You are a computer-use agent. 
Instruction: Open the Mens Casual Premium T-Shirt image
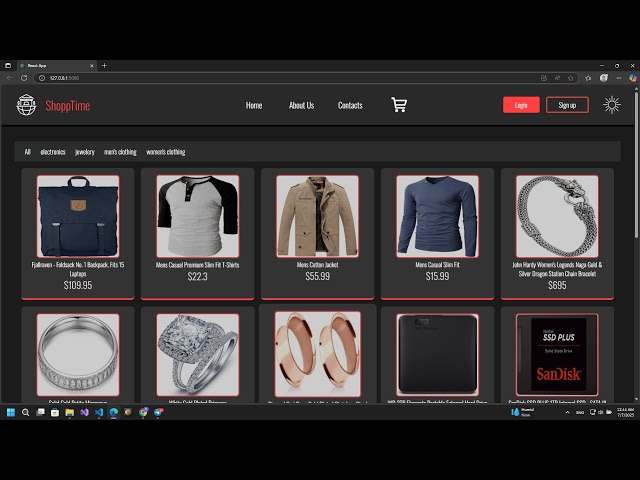pos(198,216)
